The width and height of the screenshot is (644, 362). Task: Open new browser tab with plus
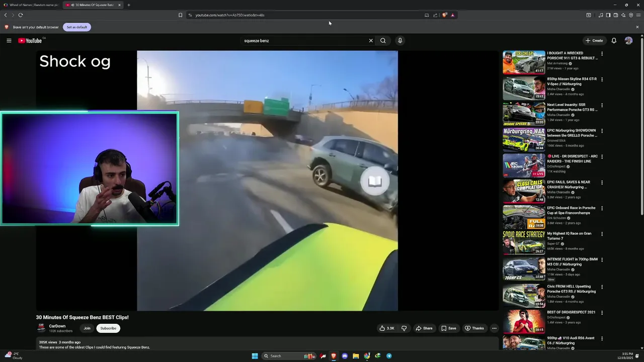[x=129, y=5]
